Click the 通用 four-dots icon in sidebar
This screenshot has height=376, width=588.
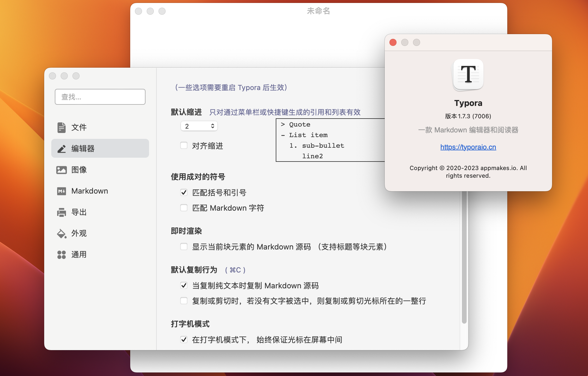pos(61,254)
